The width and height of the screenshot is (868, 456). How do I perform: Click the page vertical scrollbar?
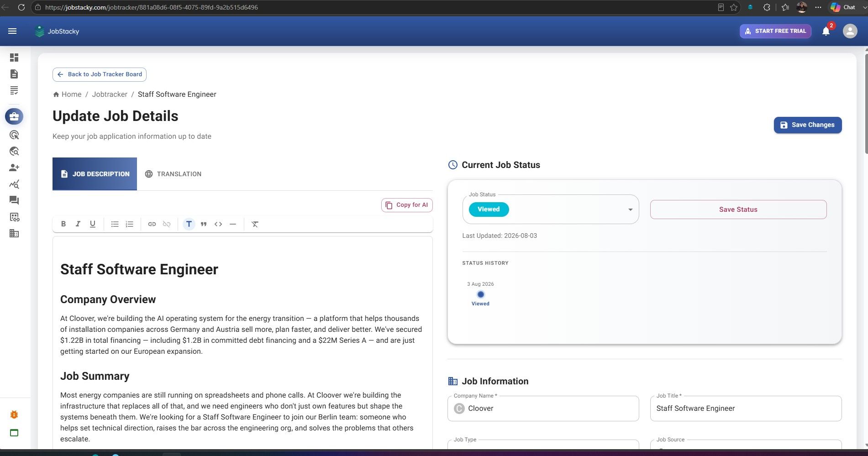866,105
